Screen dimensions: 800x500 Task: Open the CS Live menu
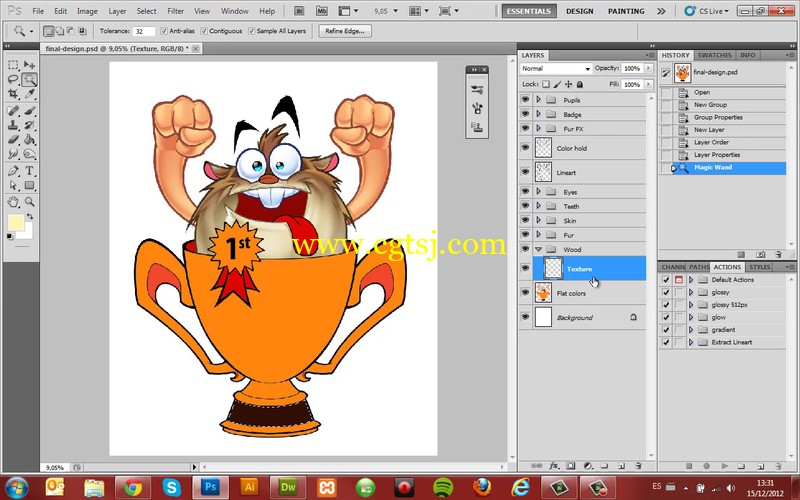[x=707, y=11]
